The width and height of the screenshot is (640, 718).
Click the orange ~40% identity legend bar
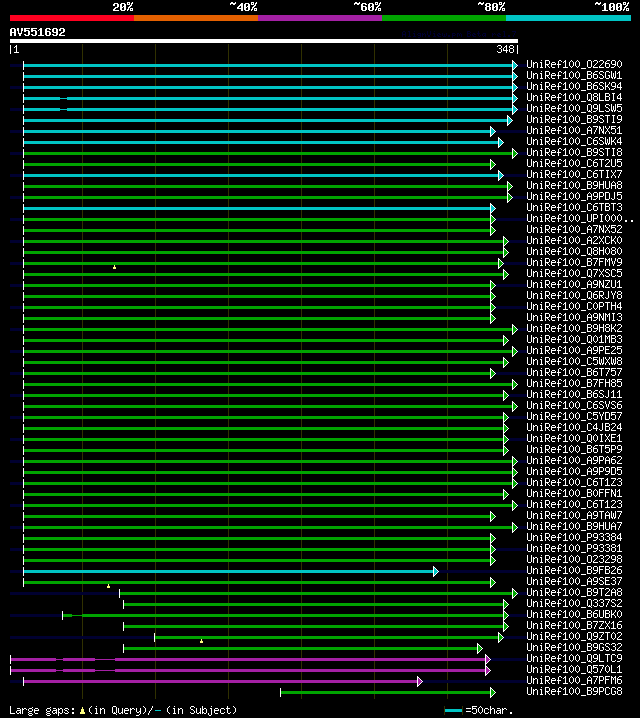[x=196, y=18]
